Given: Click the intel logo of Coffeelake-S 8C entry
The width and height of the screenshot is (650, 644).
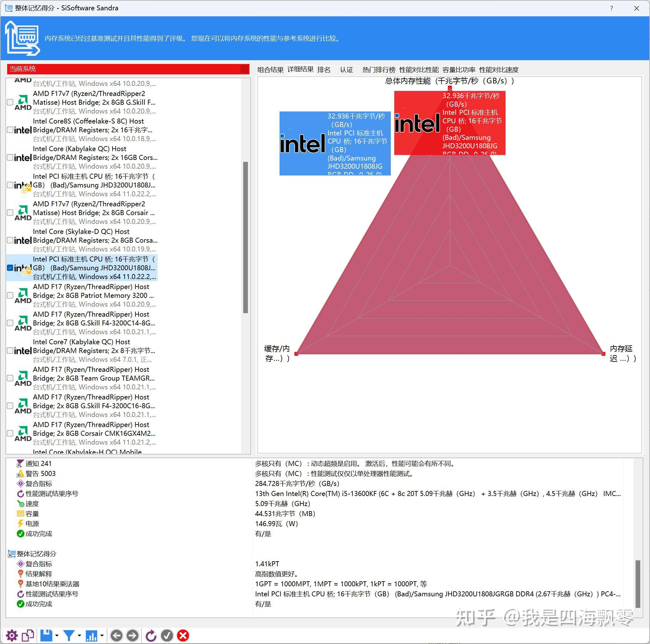Looking at the screenshot, I should [x=23, y=130].
